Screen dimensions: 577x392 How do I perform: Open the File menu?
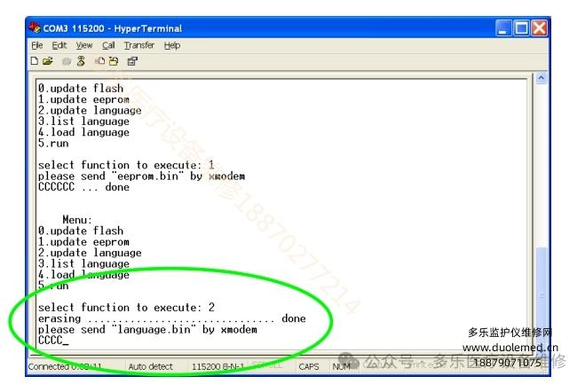coord(36,45)
